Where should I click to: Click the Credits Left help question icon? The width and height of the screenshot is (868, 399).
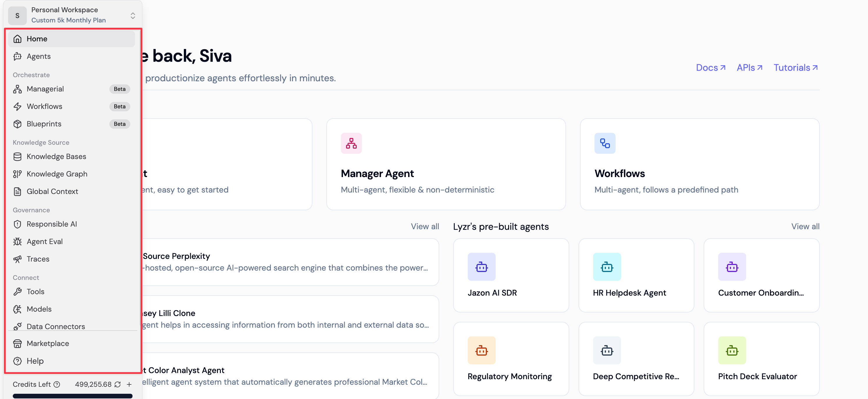[57, 384]
